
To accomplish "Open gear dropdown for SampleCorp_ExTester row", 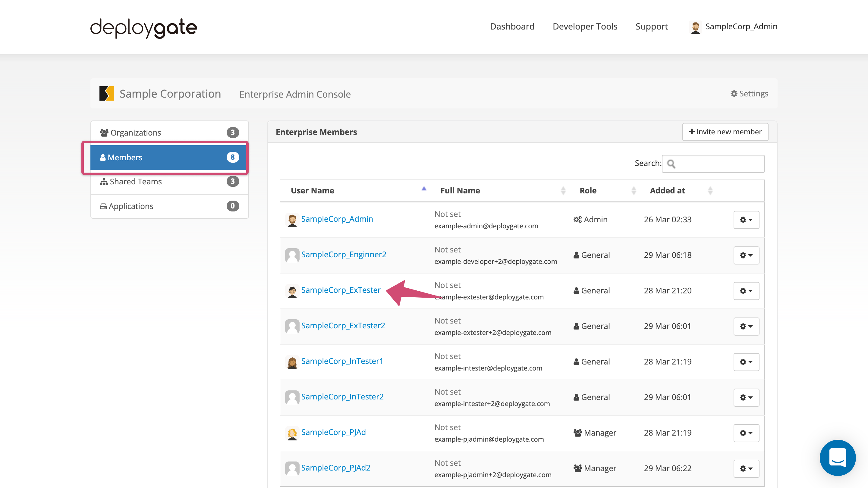I will coord(746,291).
